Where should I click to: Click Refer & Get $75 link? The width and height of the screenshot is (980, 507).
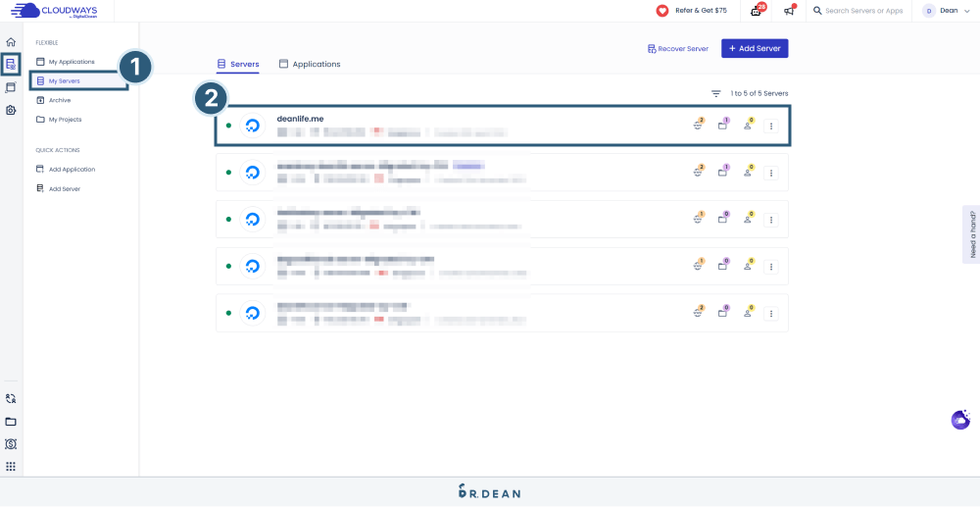point(702,11)
